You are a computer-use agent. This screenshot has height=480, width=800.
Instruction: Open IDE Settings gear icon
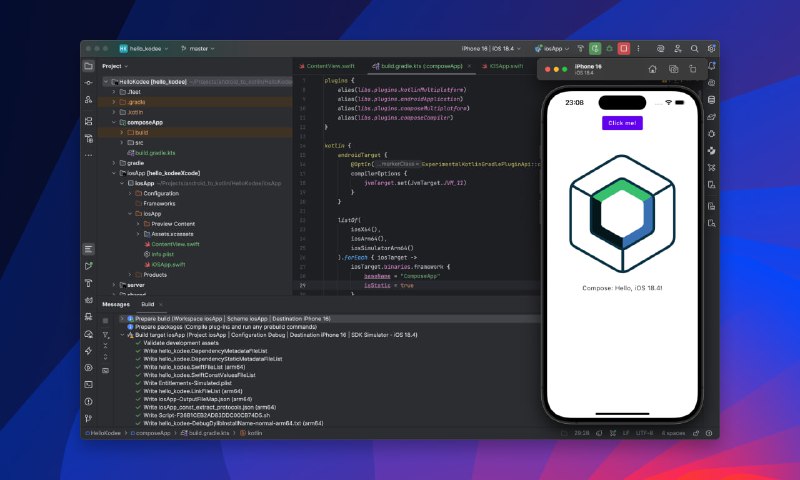(711, 48)
